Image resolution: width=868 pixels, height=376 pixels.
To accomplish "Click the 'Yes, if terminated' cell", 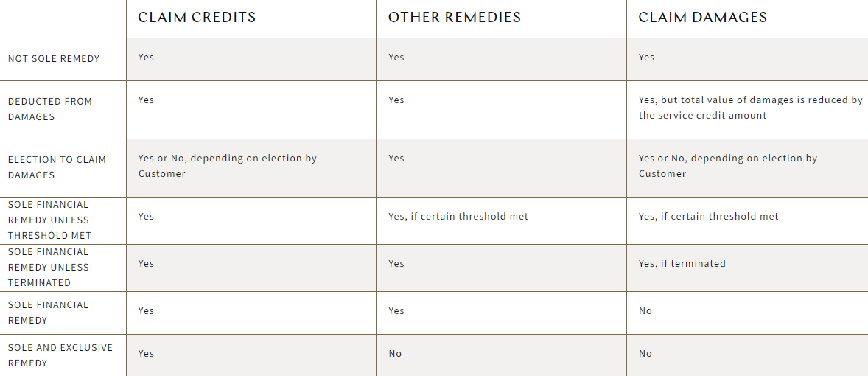I will (682, 263).
